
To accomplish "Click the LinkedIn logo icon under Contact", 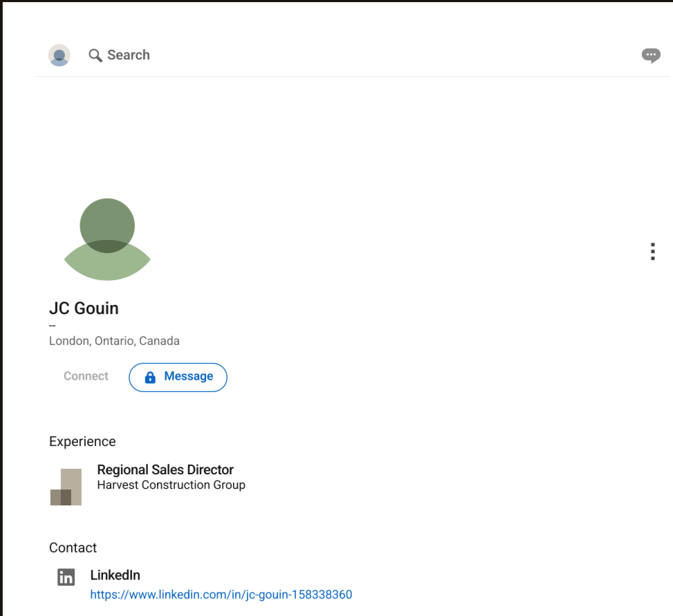I will coord(66,577).
